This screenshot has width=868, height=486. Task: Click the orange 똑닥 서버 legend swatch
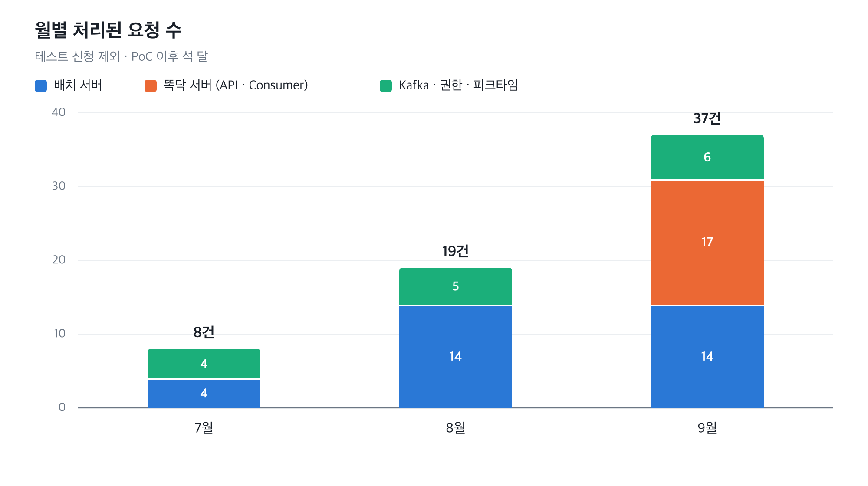coord(151,86)
